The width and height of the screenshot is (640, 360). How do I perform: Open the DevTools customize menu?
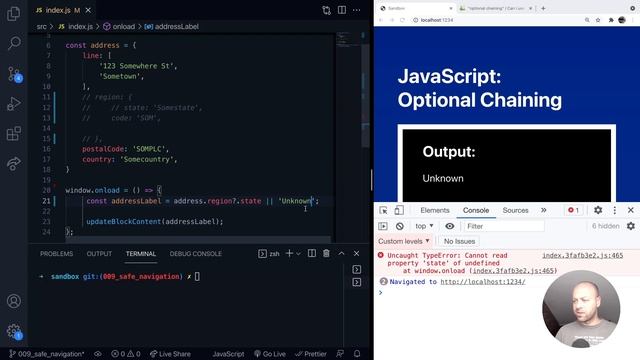tap(615, 210)
